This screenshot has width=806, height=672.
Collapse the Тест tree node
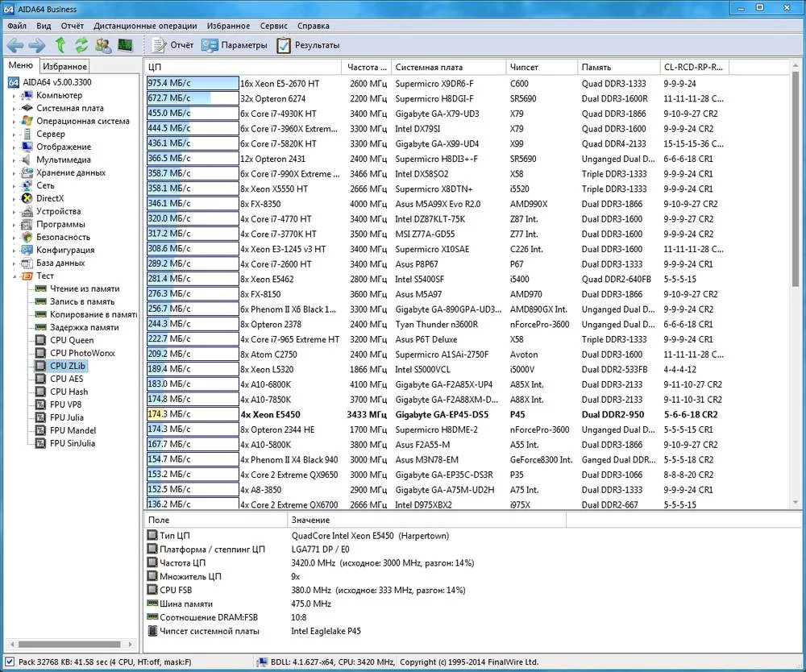[14, 276]
